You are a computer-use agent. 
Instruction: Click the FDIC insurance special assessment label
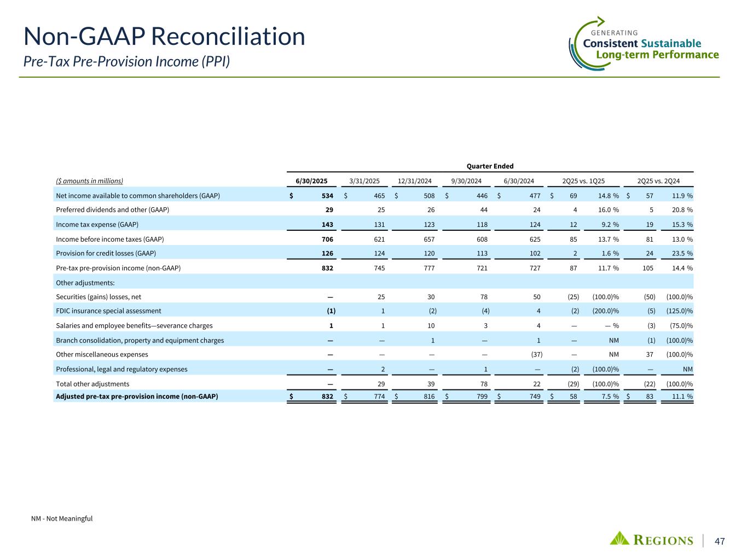coord(108,311)
